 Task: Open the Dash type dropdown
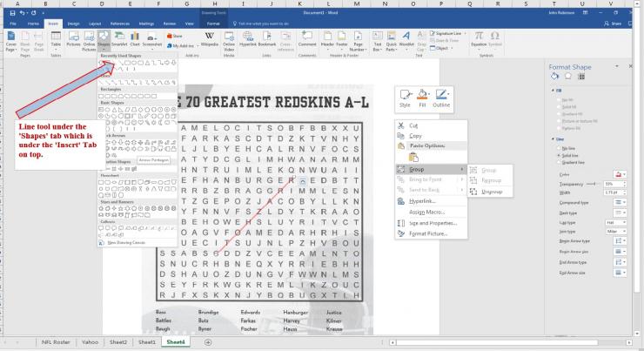pyautogui.click(x=620, y=213)
